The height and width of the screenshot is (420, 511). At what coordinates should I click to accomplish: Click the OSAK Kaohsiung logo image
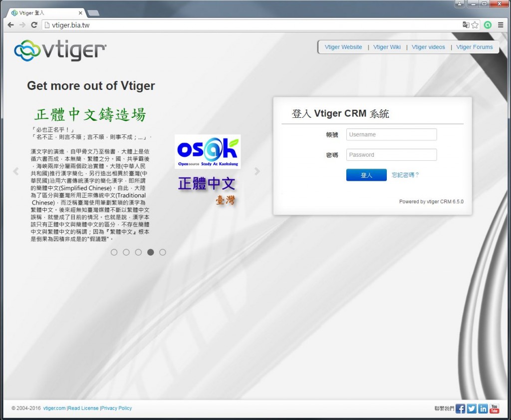click(208, 152)
